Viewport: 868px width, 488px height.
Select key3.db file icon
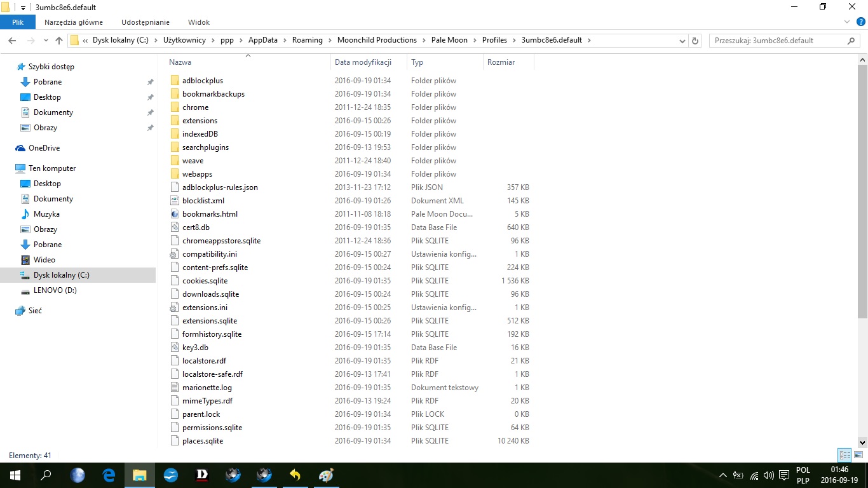176,348
